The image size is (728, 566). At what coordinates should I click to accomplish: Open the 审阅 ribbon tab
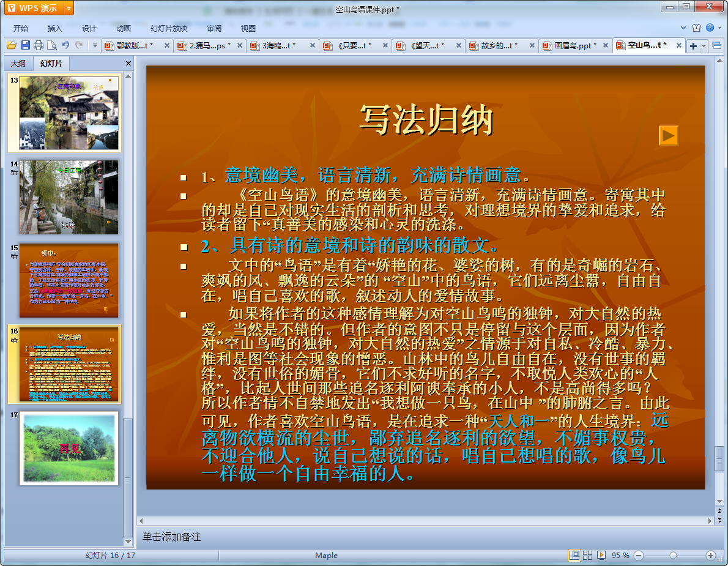click(214, 28)
